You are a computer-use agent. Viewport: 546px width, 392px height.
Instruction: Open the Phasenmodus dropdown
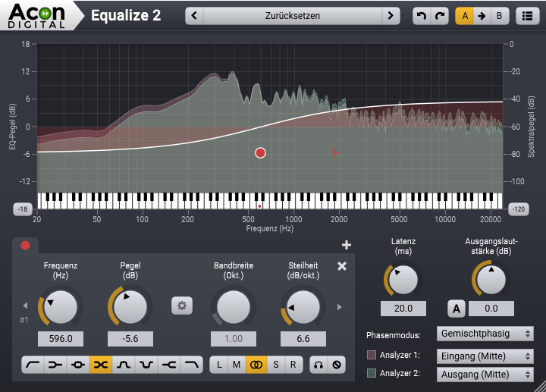pos(485,334)
